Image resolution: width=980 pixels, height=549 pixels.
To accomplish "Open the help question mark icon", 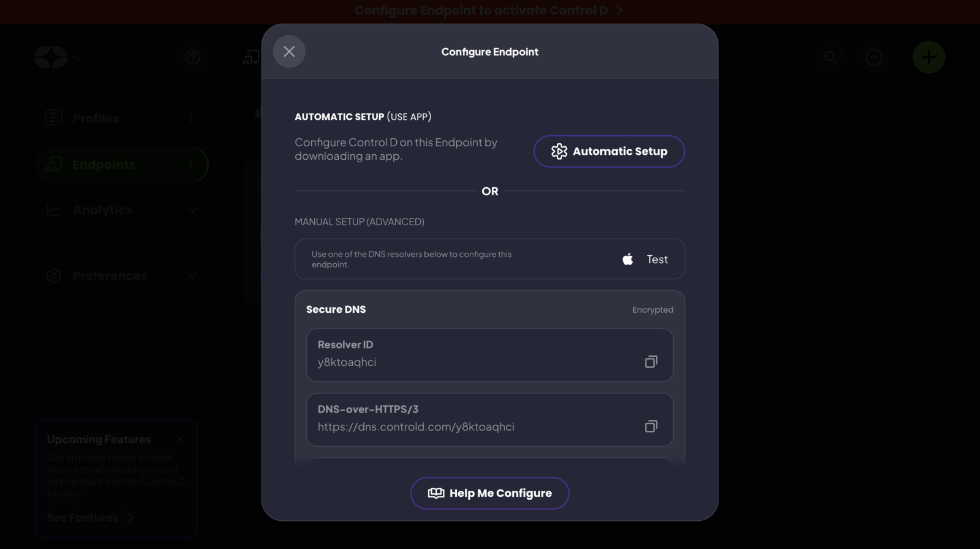I will point(192,57).
